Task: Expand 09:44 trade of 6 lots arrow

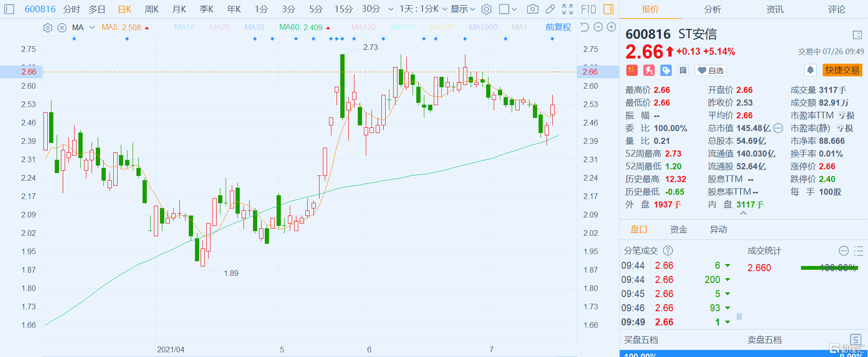Action: pyautogui.click(x=728, y=266)
